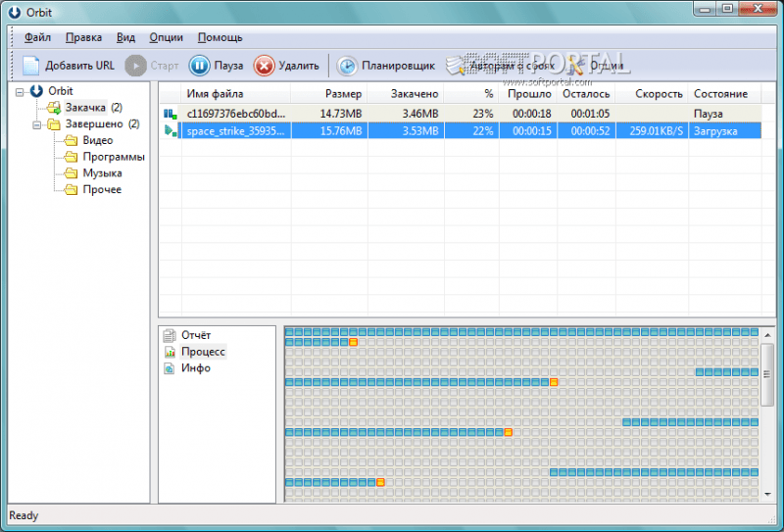
Task: Click the Опции toolbar button
Action: pos(595,66)
